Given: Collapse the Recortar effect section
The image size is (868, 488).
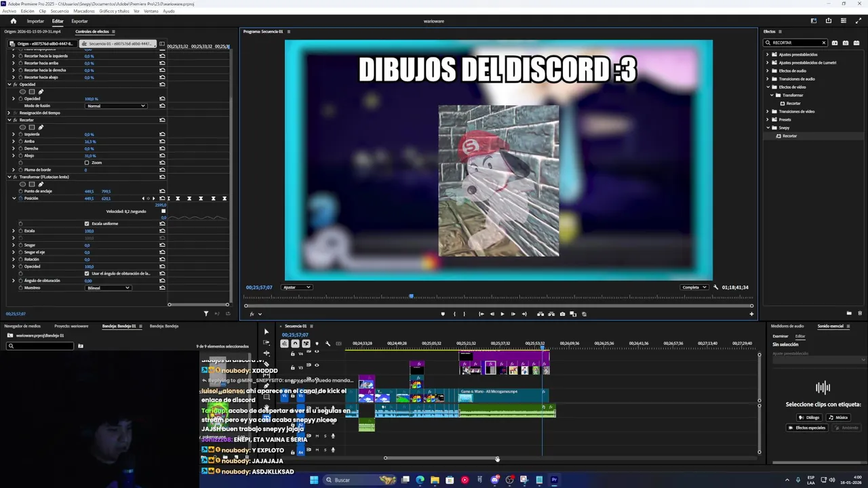Looking at the screenshot, I should coord(9,120).
